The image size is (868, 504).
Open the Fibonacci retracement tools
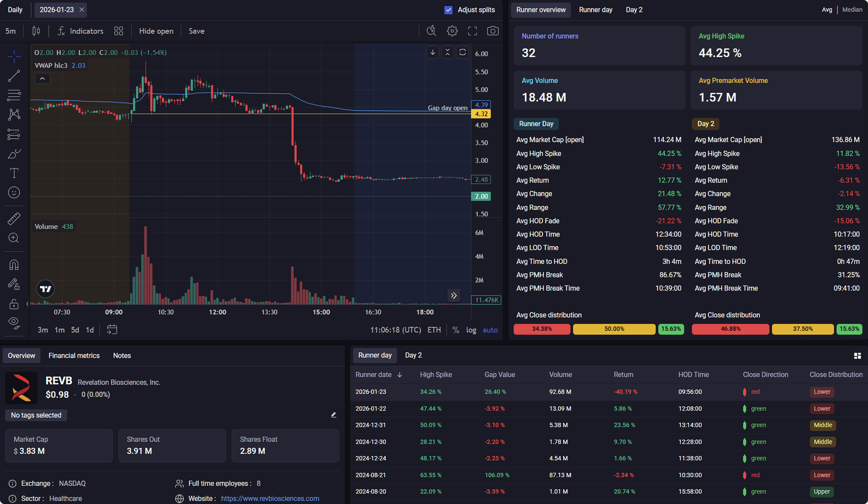click(14, 95)
